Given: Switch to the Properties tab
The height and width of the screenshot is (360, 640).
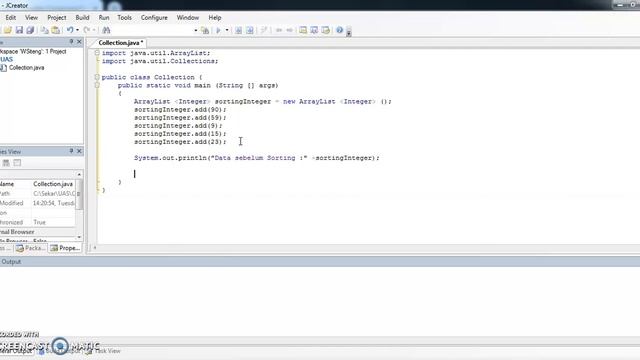Looking at the screenshot, I should tap(65, 248).
